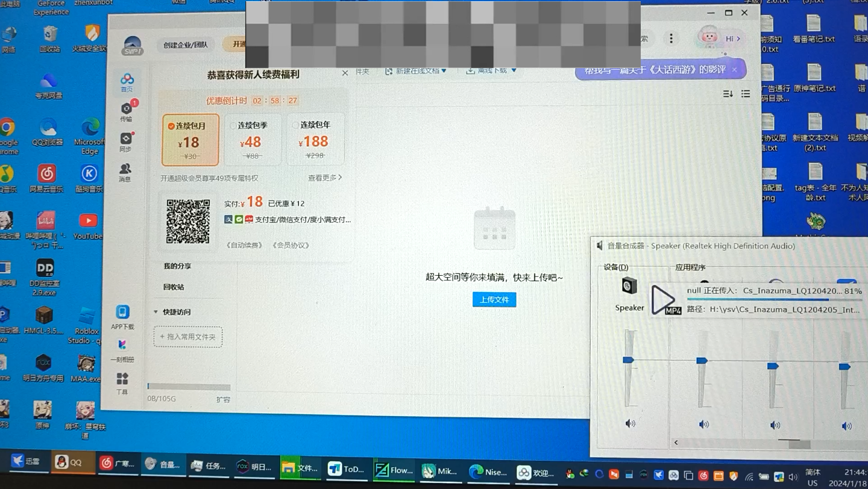Open the 同步 sync section
This screenshot has width=868, height=489.
[x=125, y=142]
